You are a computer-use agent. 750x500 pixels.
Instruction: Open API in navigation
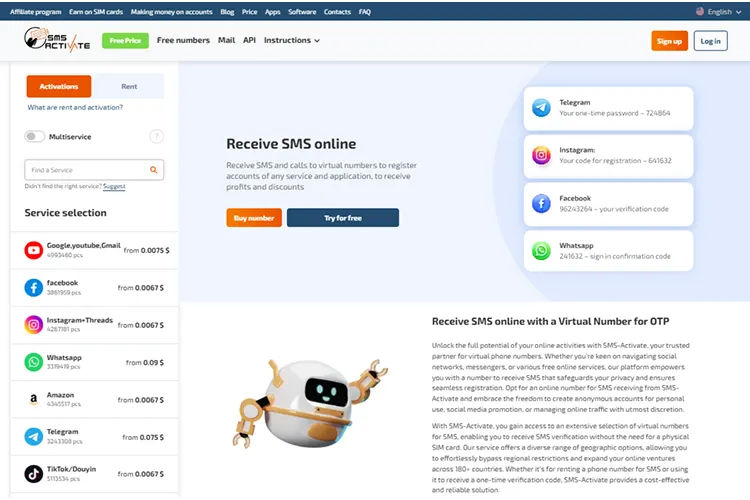pos(249,40)
